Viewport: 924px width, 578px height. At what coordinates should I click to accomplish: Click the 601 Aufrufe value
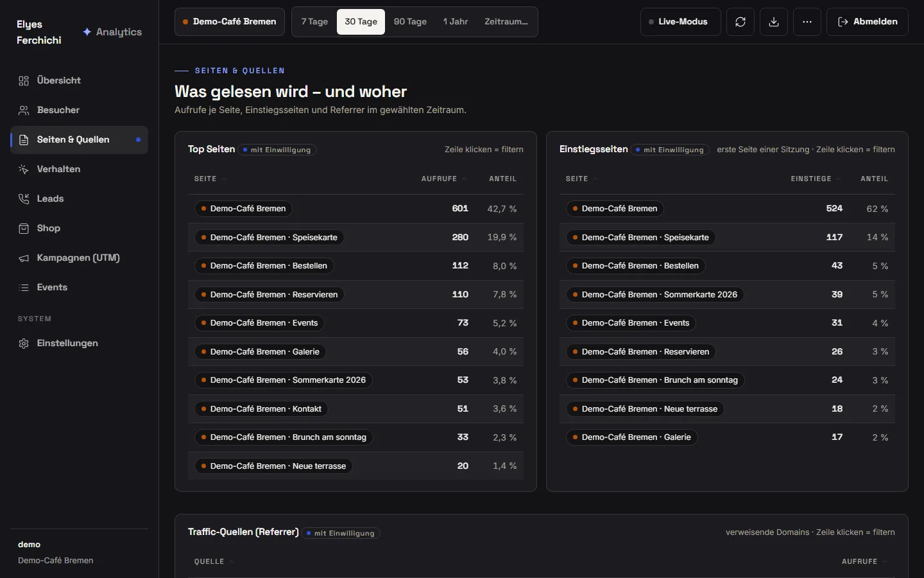pos(460,209)
